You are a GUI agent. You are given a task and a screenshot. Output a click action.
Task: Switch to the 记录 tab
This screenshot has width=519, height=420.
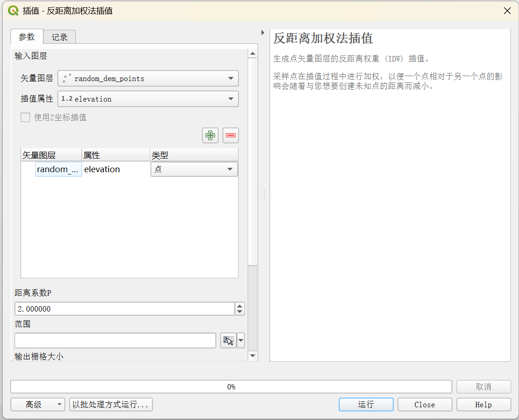pos(60,37)
